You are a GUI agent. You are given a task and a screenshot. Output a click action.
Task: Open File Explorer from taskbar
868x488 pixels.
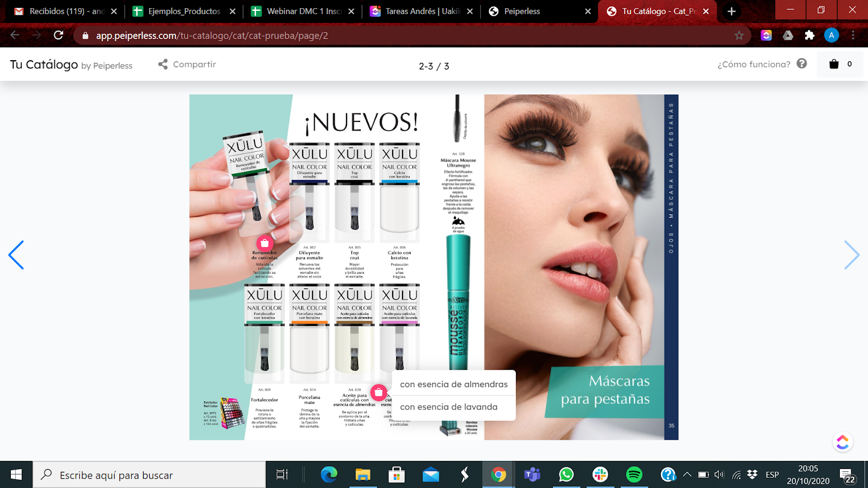(x=362, y=475)
